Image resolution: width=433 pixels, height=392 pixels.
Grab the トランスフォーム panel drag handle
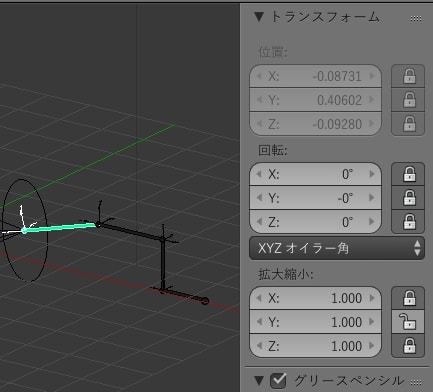(416, 19)
